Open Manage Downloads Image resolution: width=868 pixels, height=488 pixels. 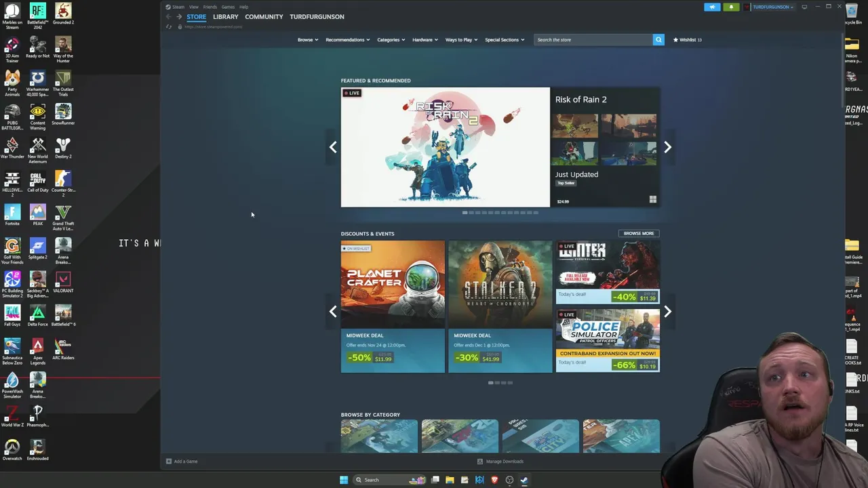pos(500,462)
